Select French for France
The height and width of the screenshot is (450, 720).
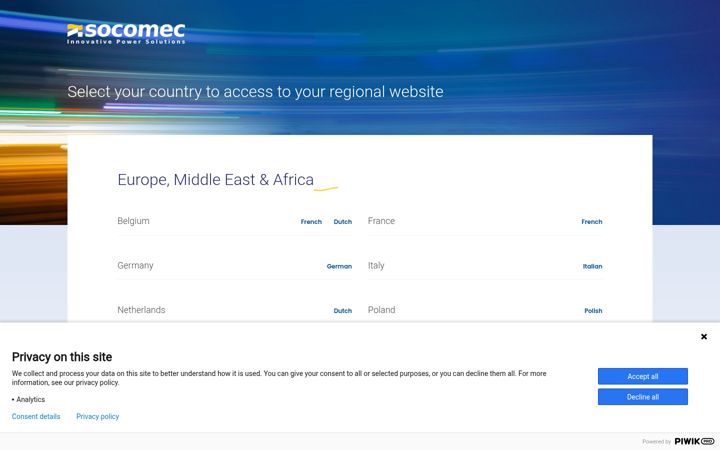[x=591, y=222]
